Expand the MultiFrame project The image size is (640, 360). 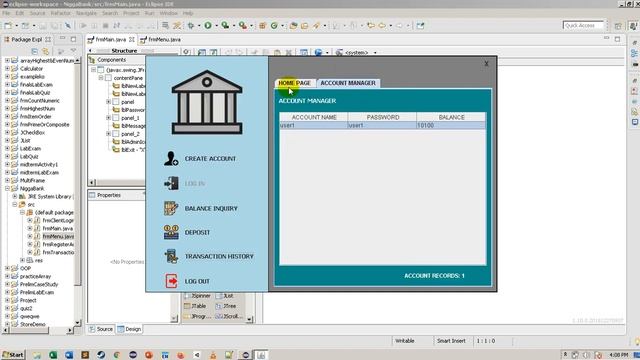click(7, 180)
